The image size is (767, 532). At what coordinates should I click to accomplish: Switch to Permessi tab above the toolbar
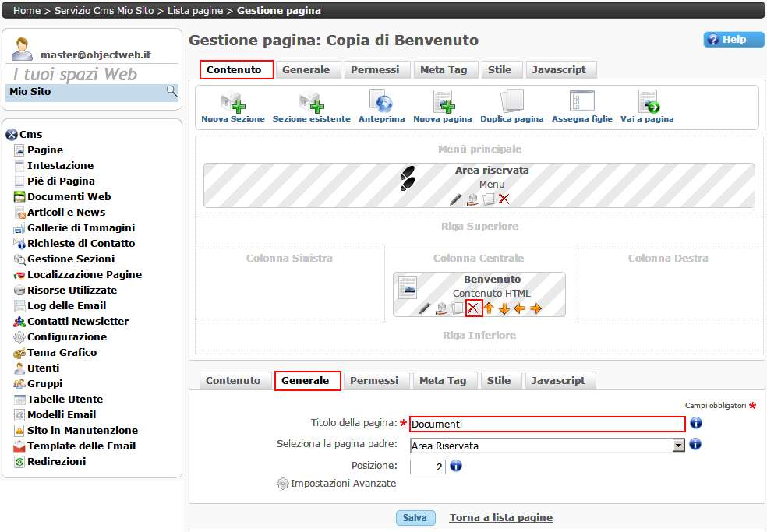pyautogui.click(x=375, y=70)
